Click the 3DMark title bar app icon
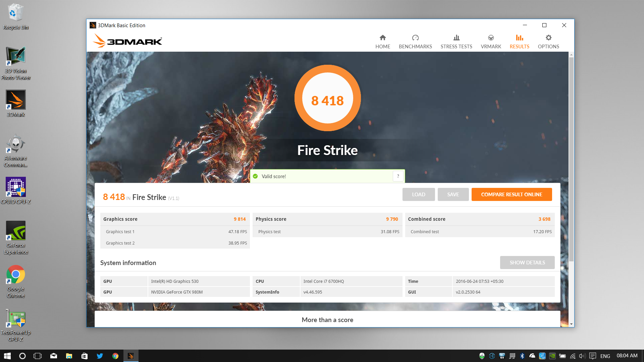This screenshot has height=362, width=644. point(93,25)
